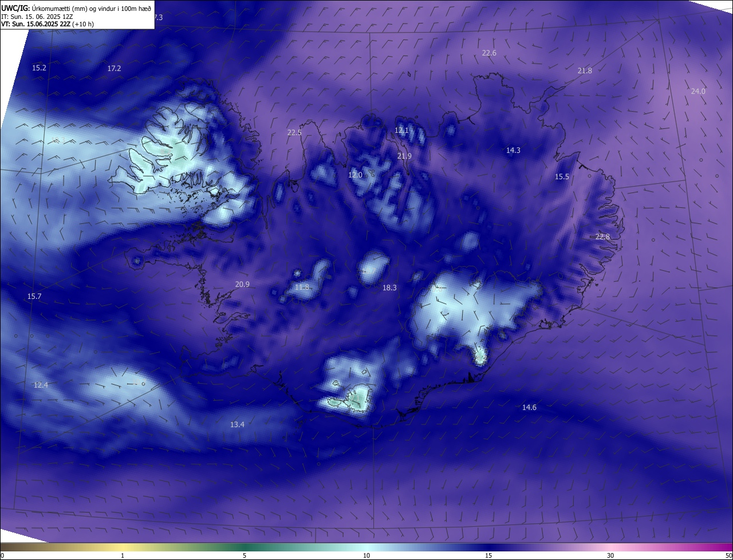Click the legend tick label 1
The image size is (733, 560).
[123, 556]
